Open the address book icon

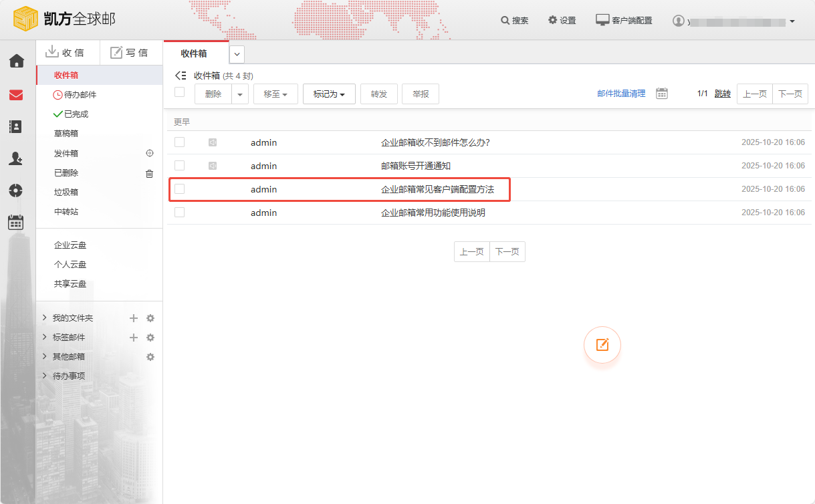pos(16,127)
